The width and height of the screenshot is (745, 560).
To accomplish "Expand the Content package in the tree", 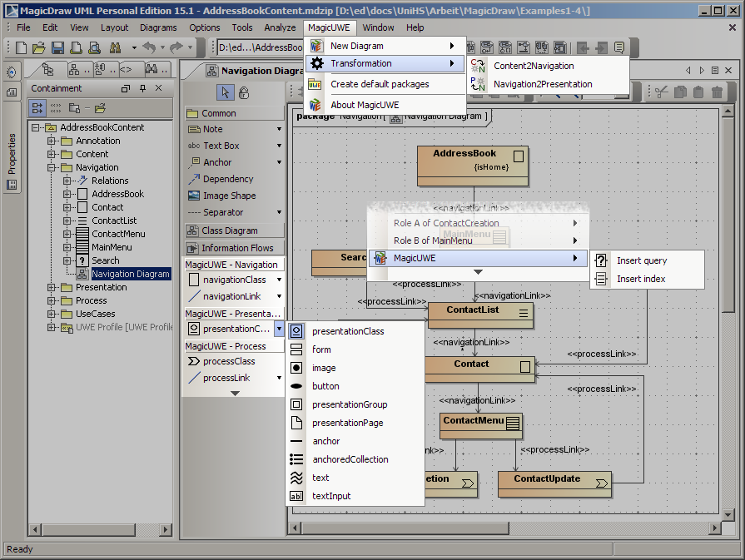I will point(52,154).
